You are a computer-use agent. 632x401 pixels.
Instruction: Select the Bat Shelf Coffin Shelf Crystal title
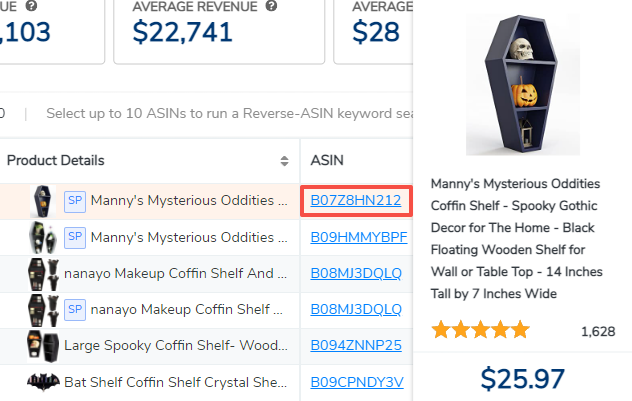pyautogui.click(x=177, y=381)
